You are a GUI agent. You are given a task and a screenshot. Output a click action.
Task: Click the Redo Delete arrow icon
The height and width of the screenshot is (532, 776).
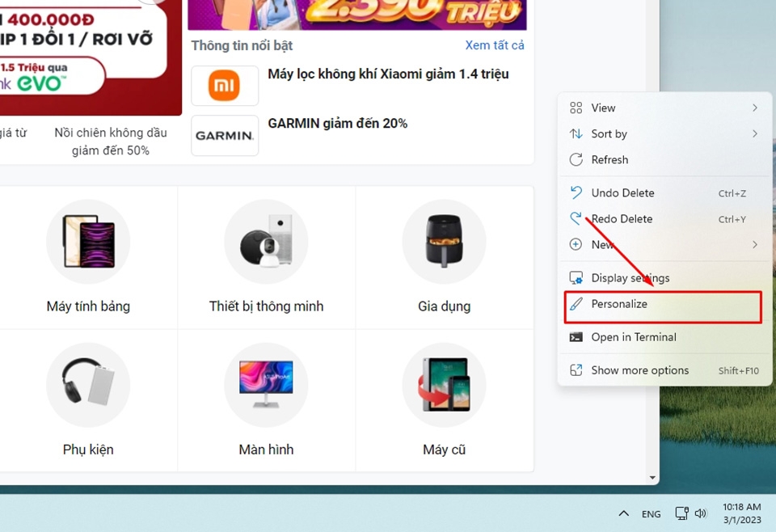576,218
